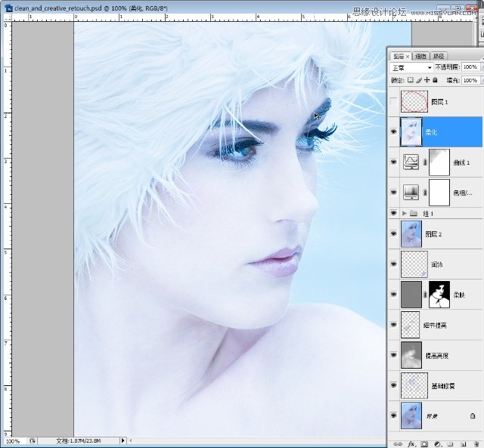Click the delete layer trash icon
484x448 pixels.
pos(476,444)
